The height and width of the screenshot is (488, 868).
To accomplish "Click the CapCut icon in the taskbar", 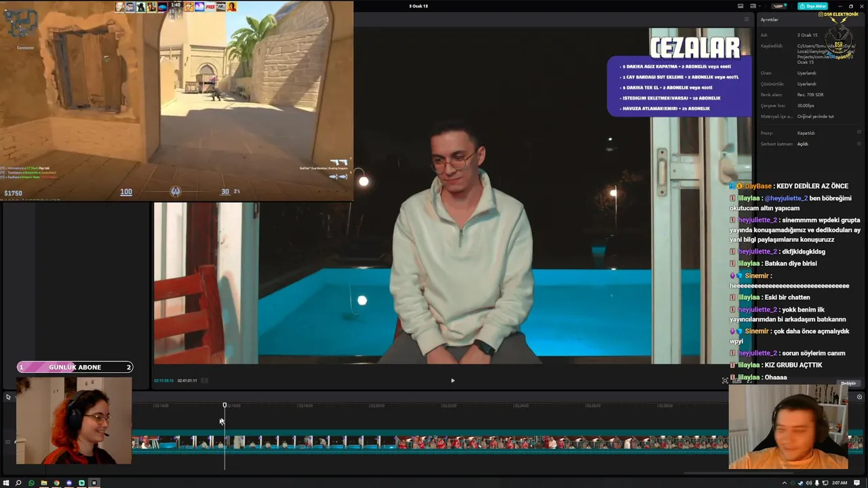I will click(x=94, y=483).
